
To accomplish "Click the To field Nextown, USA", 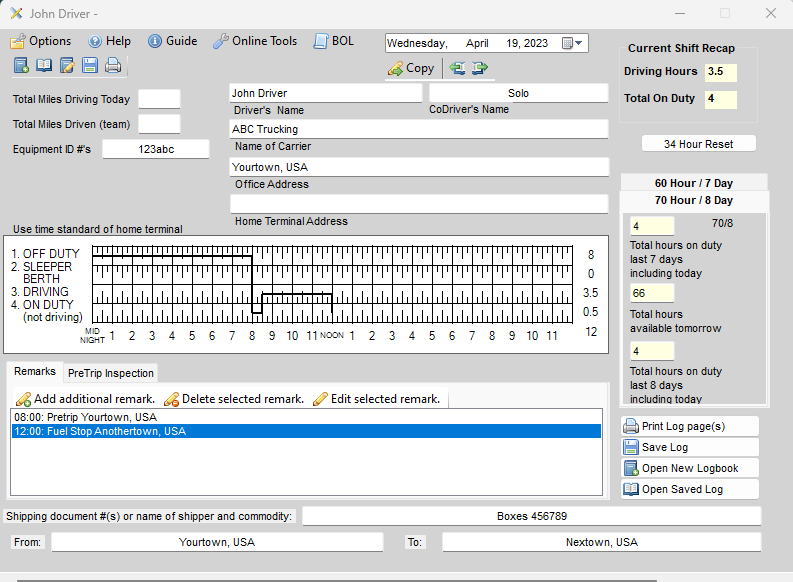I will 601,542.
